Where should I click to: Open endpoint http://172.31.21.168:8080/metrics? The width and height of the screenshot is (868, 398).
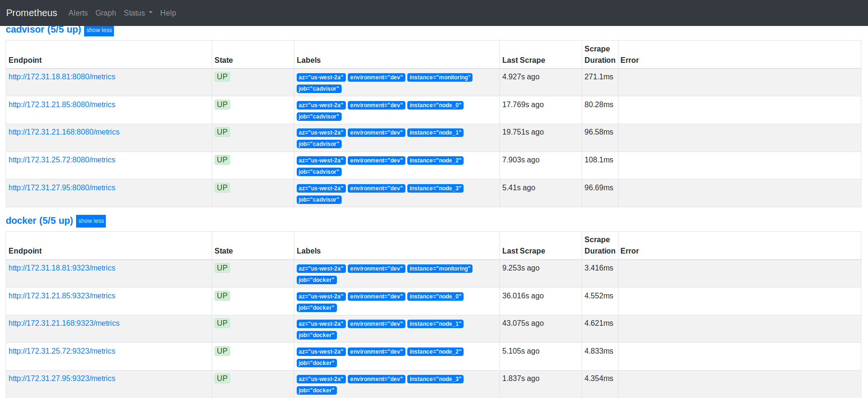pyautogui.click(x=64, y=132)
